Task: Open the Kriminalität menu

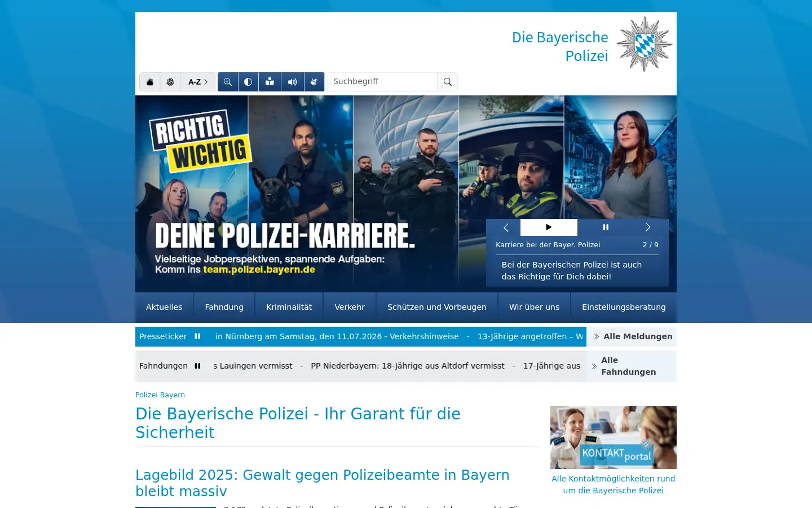Action: tap(289, 307)
